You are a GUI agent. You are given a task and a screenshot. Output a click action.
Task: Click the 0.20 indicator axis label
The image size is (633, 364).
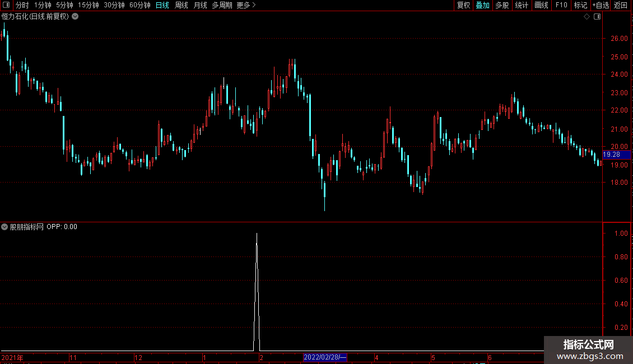pos(621,327)
